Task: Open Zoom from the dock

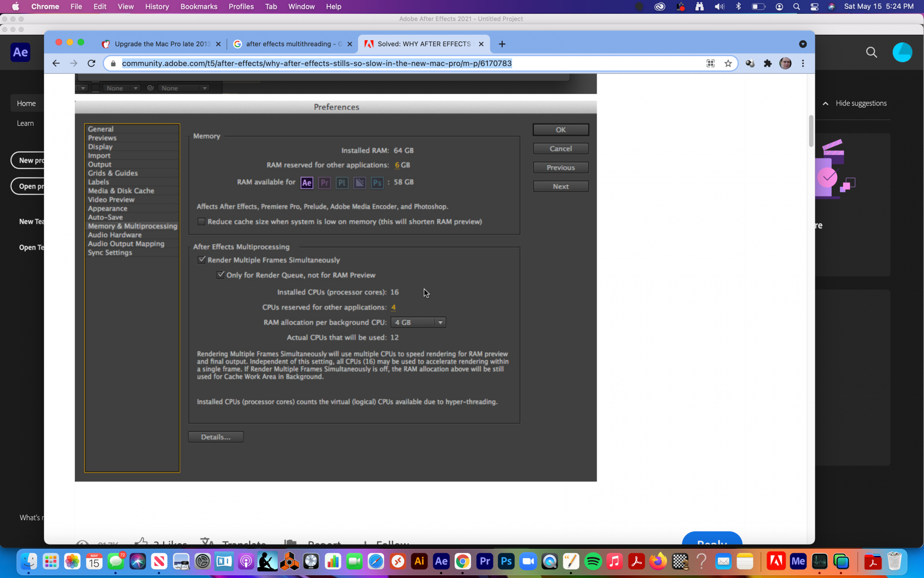Action: coord(528,562)
